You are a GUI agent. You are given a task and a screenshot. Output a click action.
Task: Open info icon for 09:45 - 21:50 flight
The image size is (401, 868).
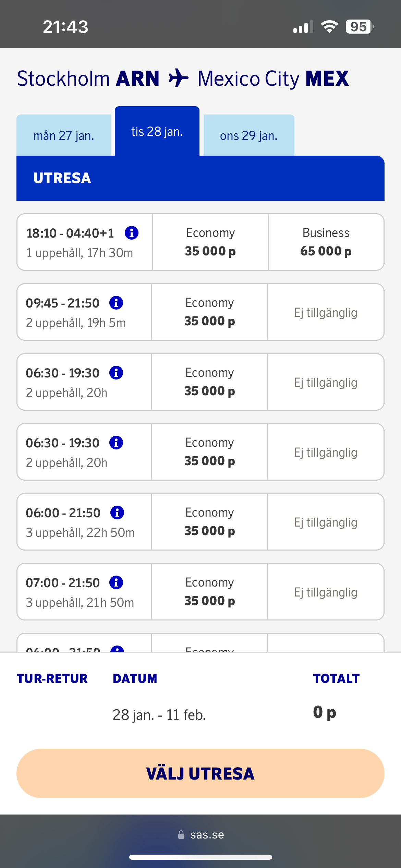tap(116, 303)
